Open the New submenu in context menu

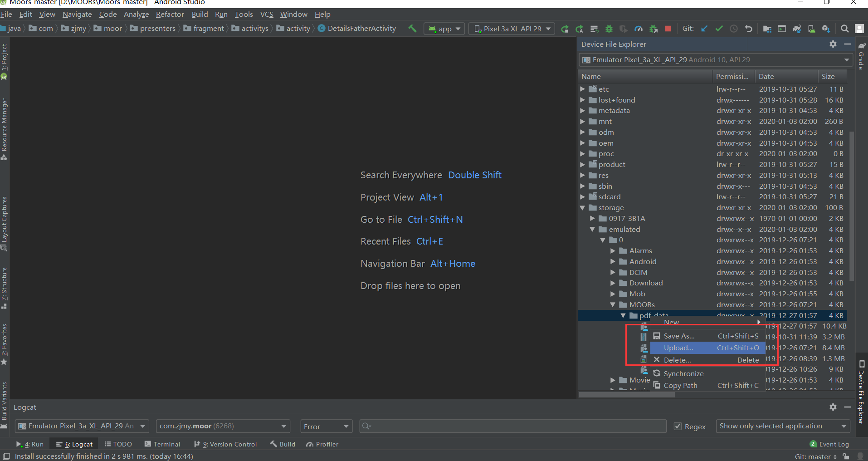[707, 322]
